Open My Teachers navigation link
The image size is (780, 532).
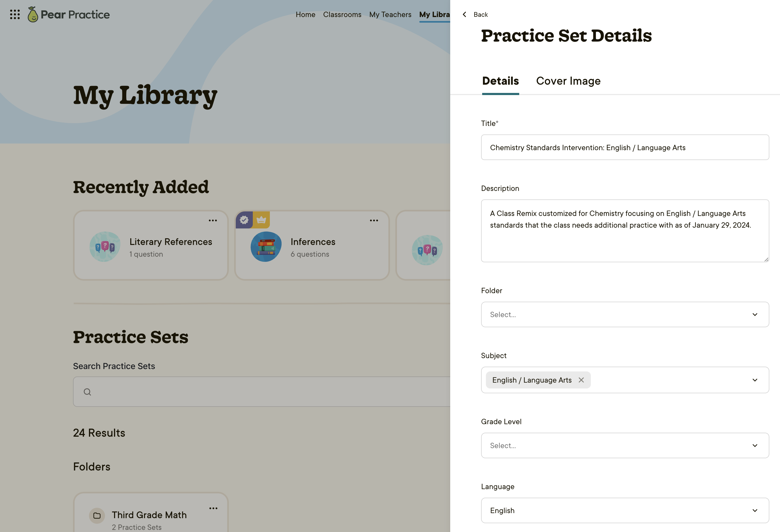click(390, 14)
